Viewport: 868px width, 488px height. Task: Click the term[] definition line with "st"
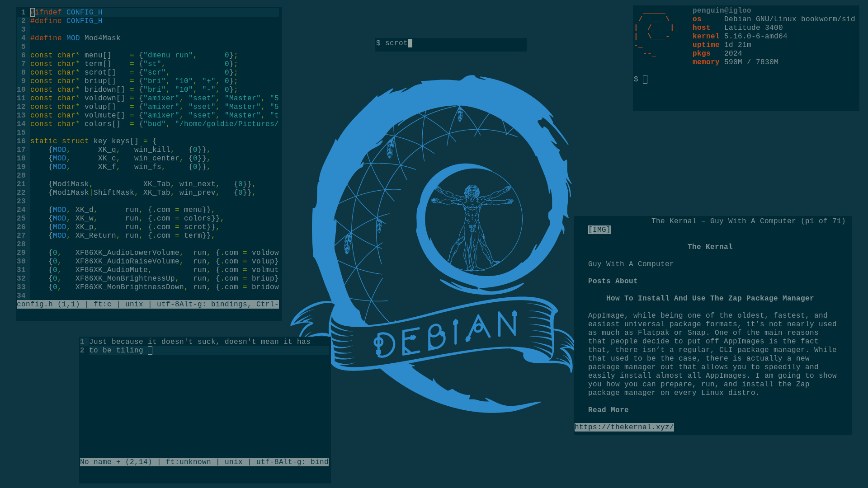[134, 64]
